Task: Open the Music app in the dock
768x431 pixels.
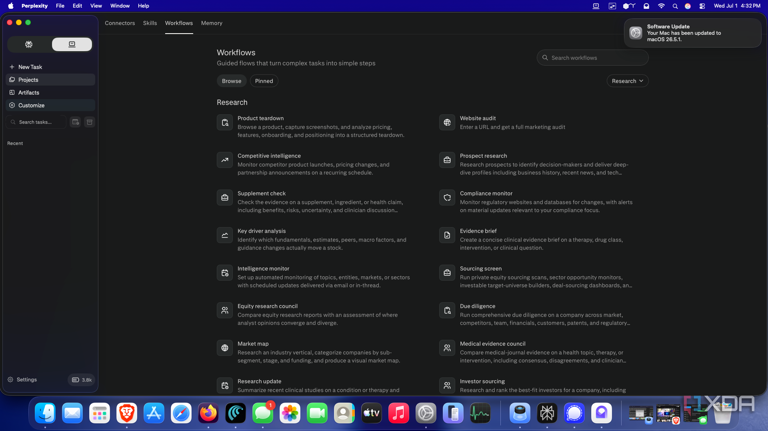Action: pos(399,413)
